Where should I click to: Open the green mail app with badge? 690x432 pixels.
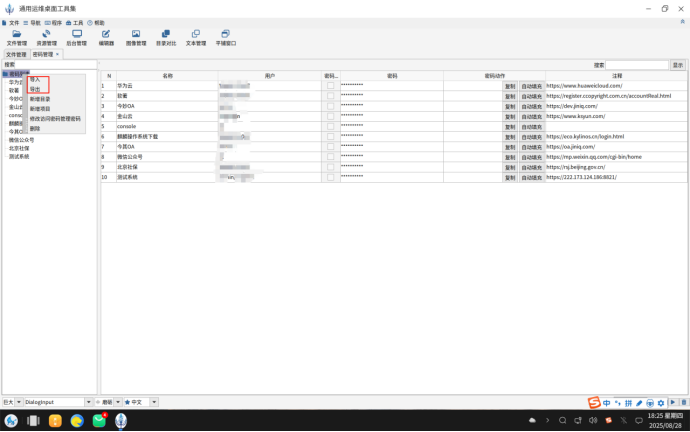99,421
